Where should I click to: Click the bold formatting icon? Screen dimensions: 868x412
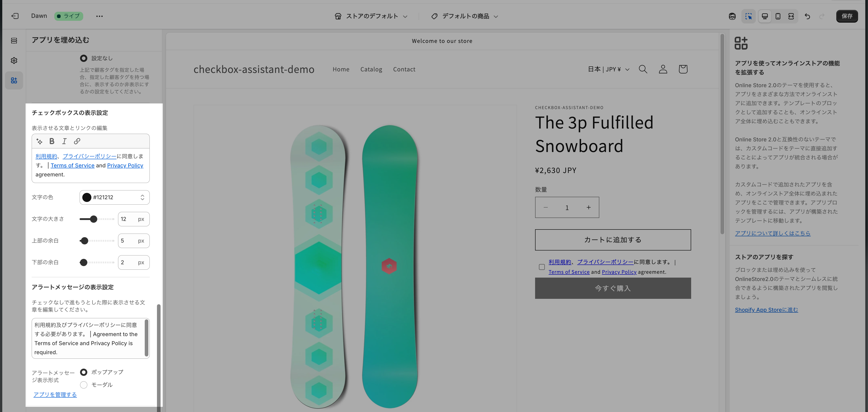click(52, 141)
